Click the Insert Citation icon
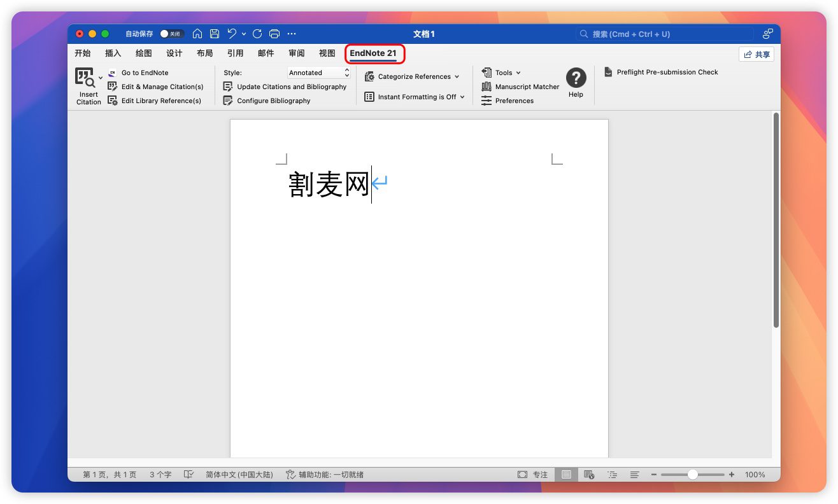Screen dimensions: 838x504 85,78
